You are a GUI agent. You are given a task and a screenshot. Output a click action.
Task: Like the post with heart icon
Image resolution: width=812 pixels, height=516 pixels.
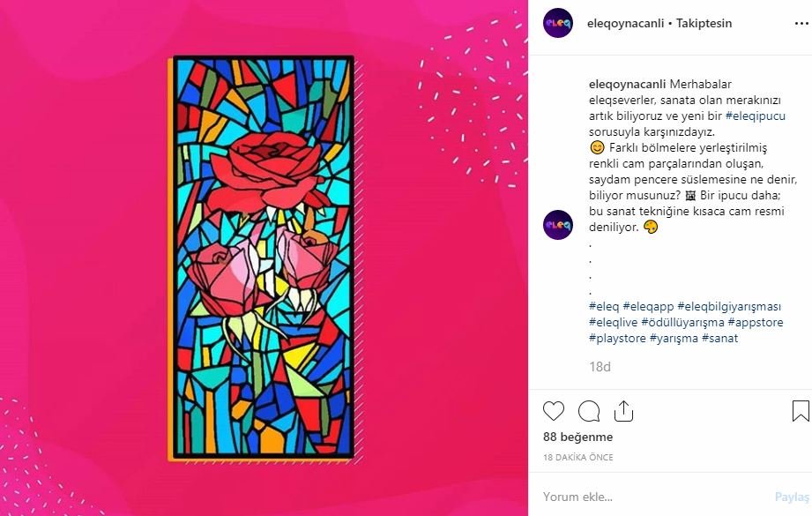(x=553, y=411)
